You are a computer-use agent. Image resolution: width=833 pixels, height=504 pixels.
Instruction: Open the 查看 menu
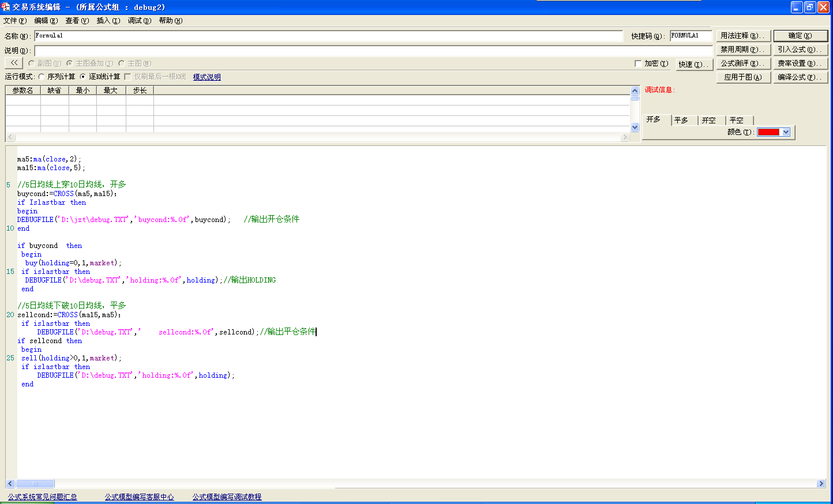point(77,21)
